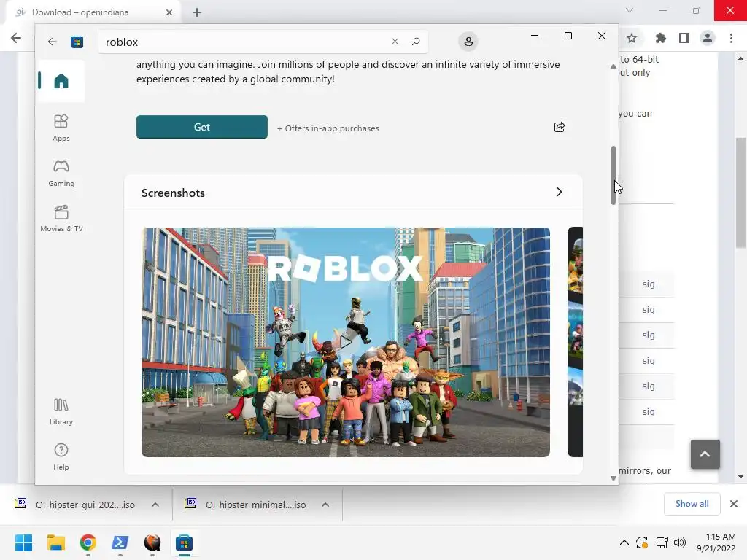Click the first sig link in Chrome page

[x=648, y=284]
